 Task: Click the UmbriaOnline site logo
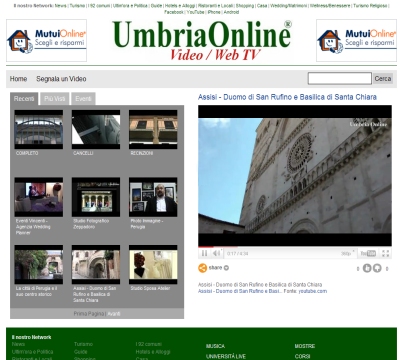202,40
